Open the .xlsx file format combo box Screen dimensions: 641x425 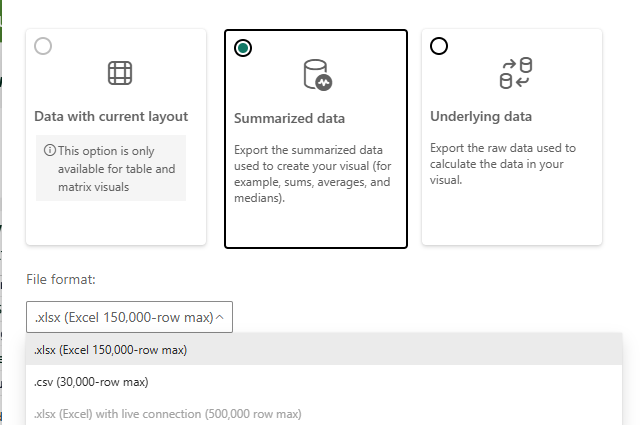pos(129,317)
